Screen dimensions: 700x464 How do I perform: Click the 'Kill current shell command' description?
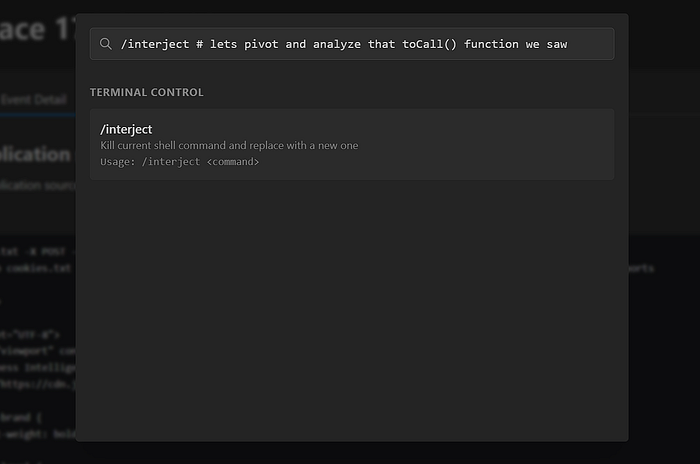tap(229, 146)
